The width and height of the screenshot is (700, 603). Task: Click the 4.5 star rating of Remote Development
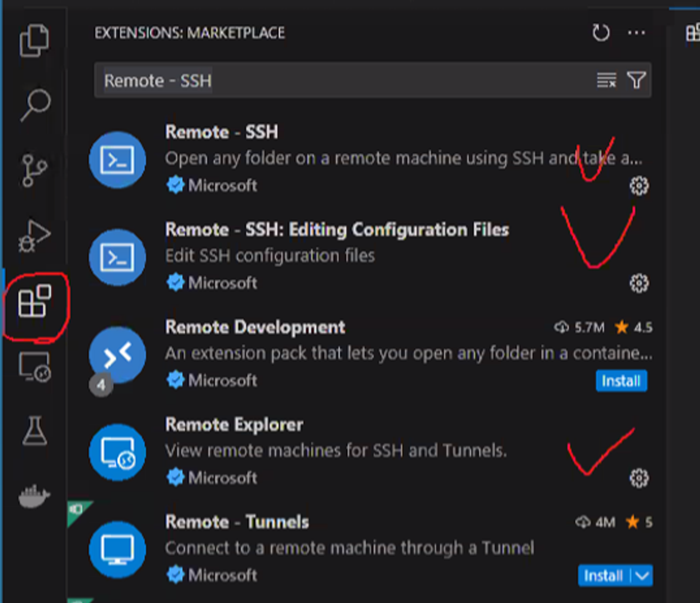634,327
